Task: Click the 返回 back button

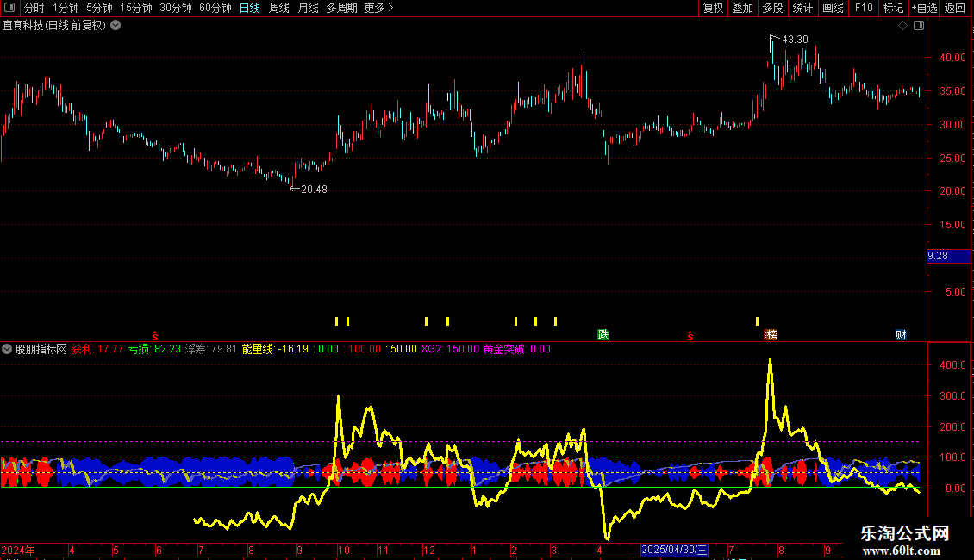Action: pyautogui.click(x=955, y=8)
